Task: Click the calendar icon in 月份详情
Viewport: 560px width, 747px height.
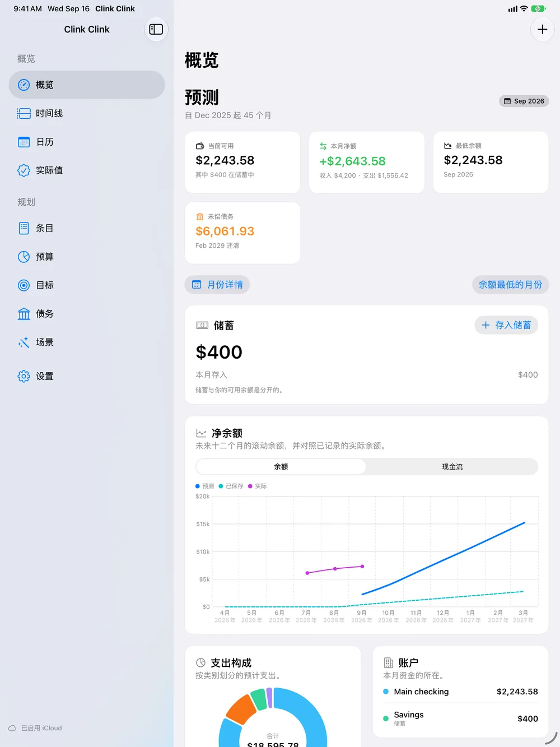Action: [x=197, y=285]
